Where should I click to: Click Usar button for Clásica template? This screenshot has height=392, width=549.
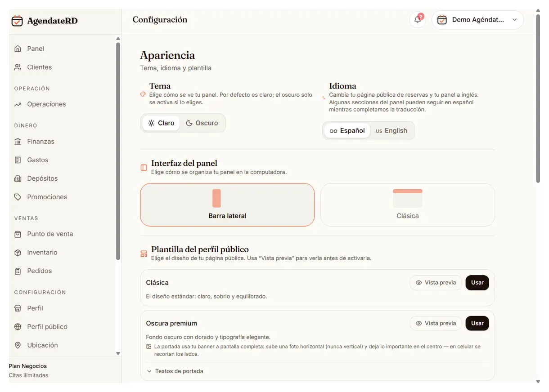477,283
